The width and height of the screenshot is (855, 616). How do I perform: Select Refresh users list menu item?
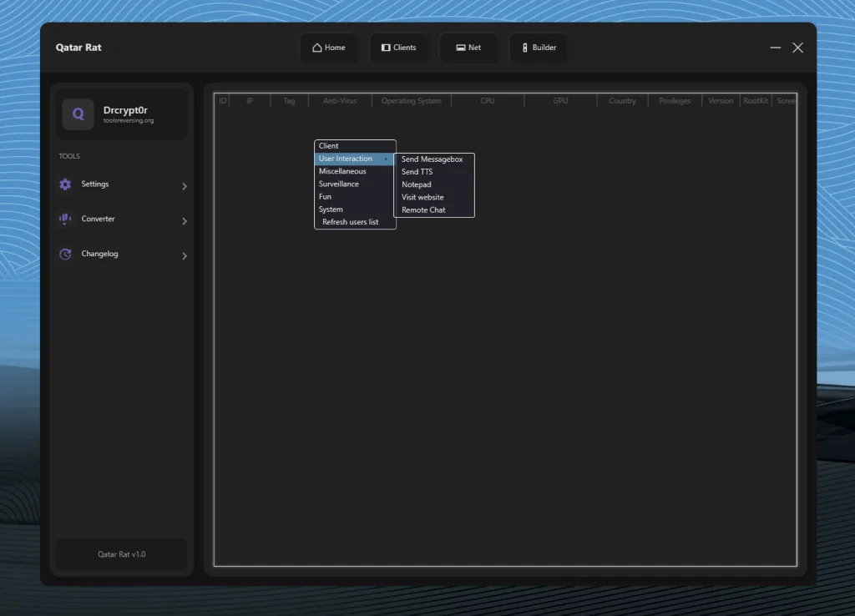[x=351, y=222]
